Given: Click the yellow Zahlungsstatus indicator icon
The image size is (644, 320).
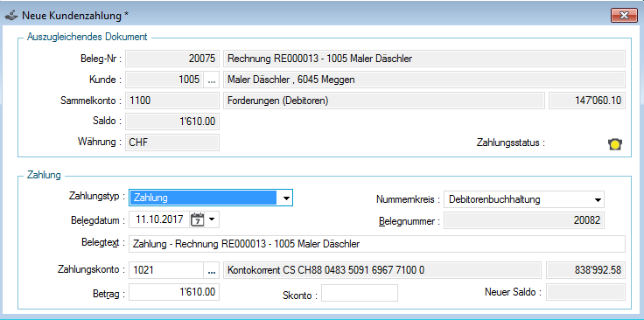Looking at the screenshot, I should (615, 144).
